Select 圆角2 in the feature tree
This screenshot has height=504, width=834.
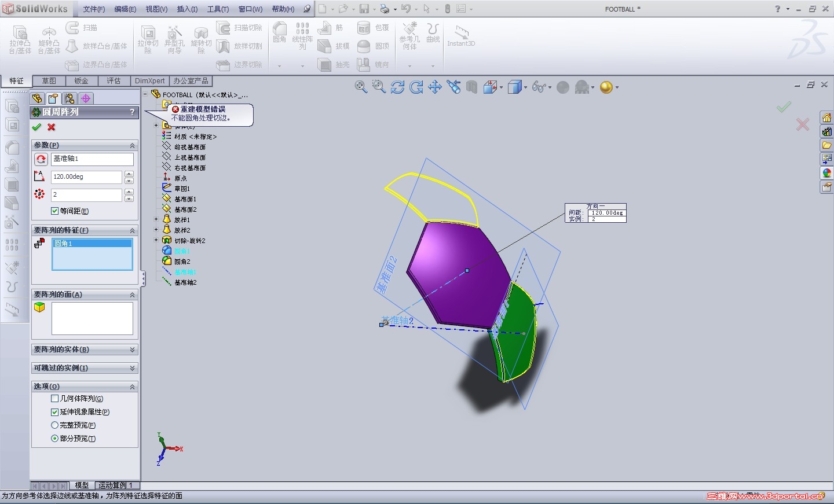[182, 262]
